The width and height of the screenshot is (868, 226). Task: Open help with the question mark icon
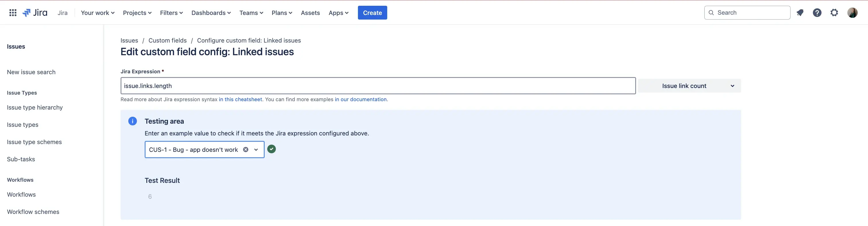click(x=817, y=12)
